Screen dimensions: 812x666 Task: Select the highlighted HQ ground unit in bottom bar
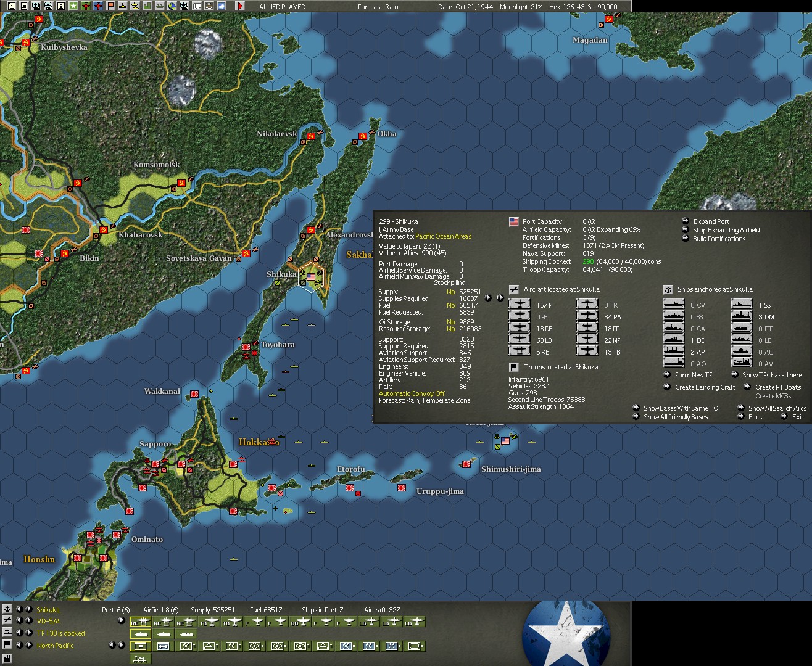coord(141,646)
